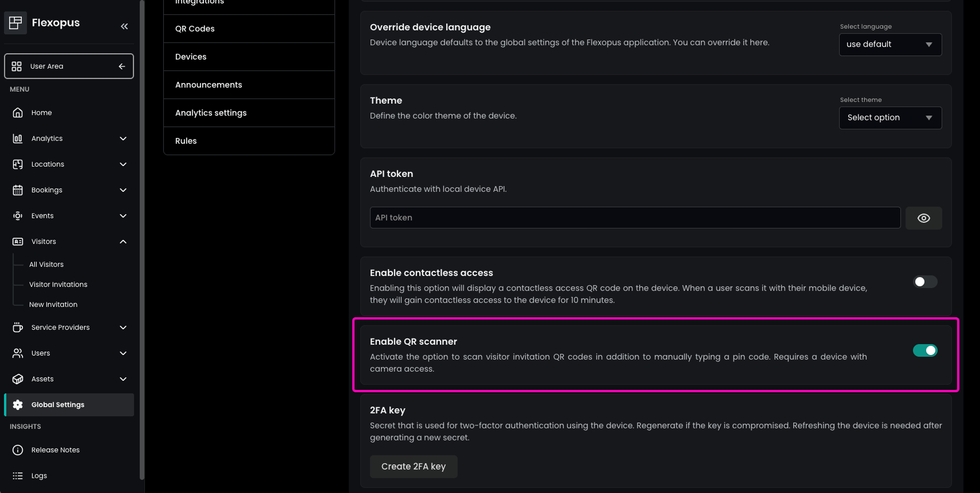Image resolution: width=980 pixels, height=493 pixels.
Task: Click the Analytics bar chart icon
Action: (x=18, y=139)
